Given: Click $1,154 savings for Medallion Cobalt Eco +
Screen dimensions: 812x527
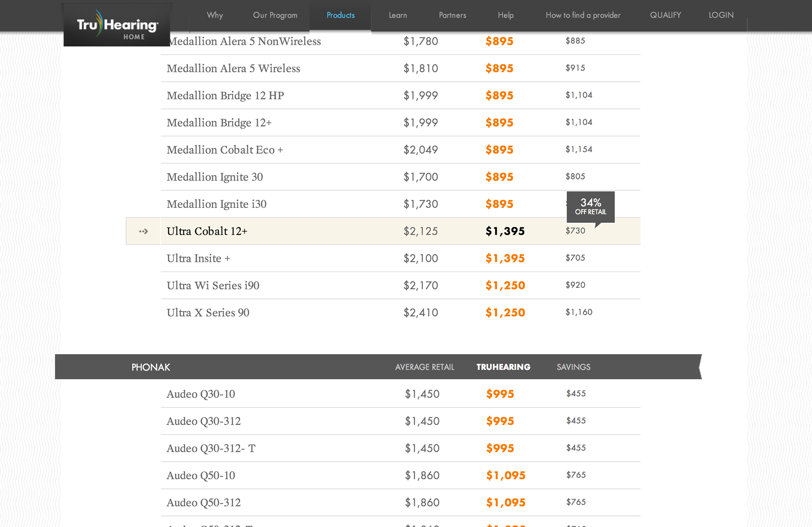Looking at the screenshot, I should pos(579,149).
